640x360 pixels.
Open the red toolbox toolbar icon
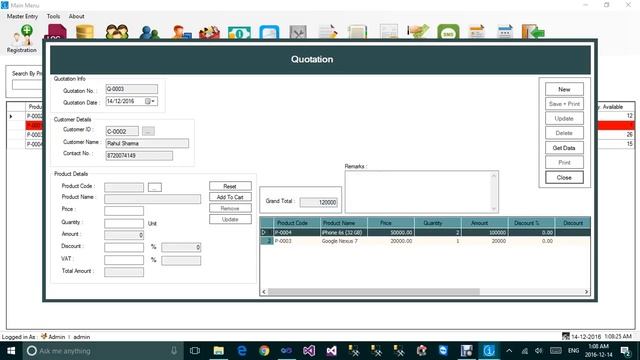tap(209, 33)
